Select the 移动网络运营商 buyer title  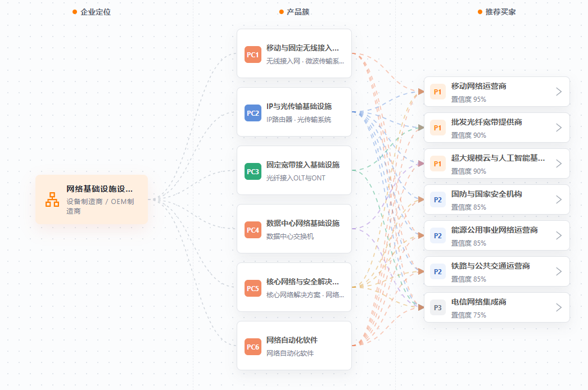pyautogui.click(x=478, y=86)
